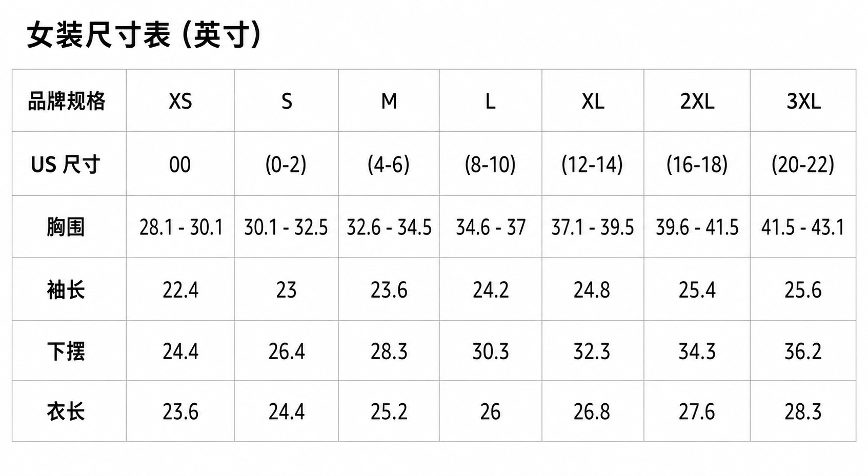
Task: Click the 2XL column header
Action: pos(697,101)
